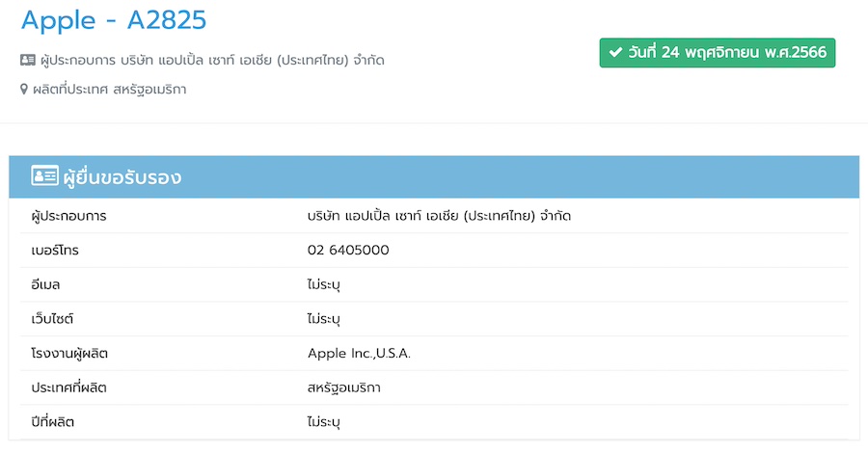
Task: Click the Apple Inc.,U.S.A. factory value
Action: pyautogui.click(x=359, y=354)
